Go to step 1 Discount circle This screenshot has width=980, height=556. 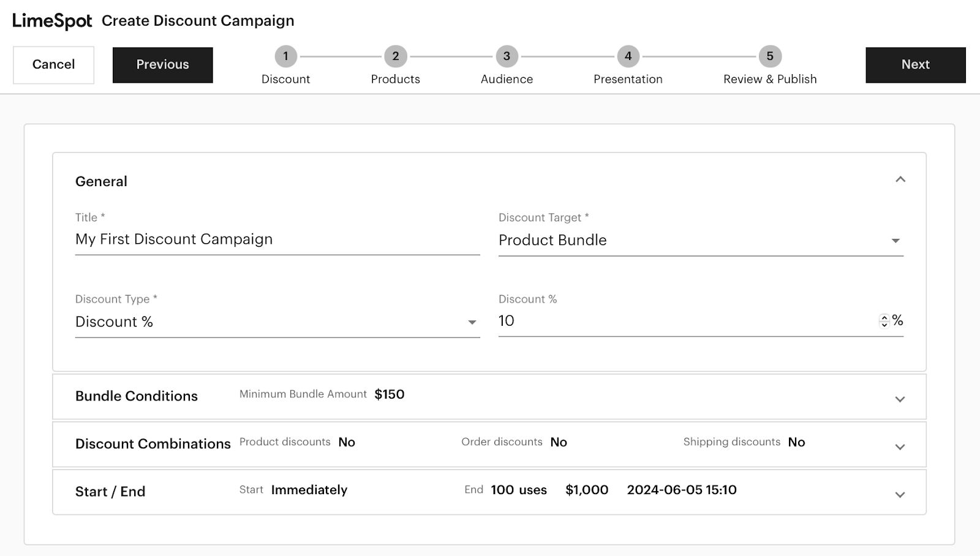285,56
